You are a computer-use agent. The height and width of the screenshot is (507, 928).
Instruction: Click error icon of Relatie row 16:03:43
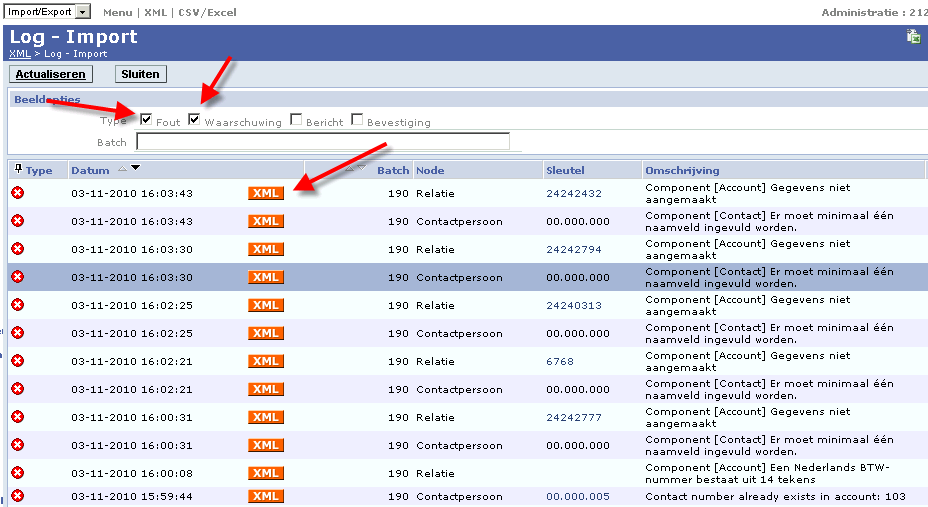point(18,192)
